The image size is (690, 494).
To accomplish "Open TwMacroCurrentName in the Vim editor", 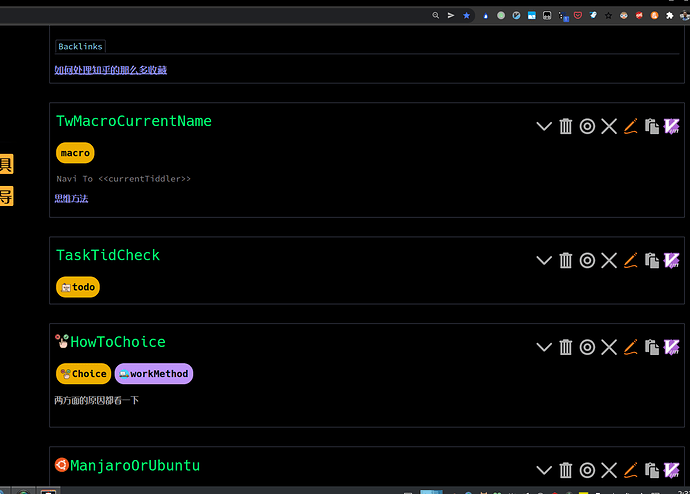I will [672, 127].
